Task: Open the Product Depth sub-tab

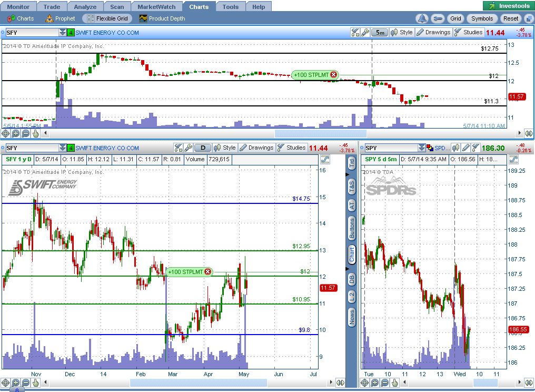Action: (x=162, y=18)
